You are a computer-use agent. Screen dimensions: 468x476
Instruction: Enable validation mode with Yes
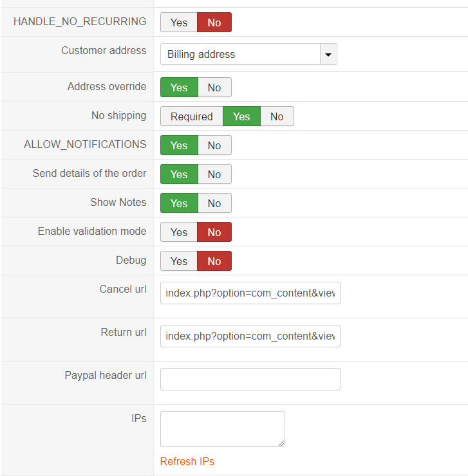coord(179,232)
